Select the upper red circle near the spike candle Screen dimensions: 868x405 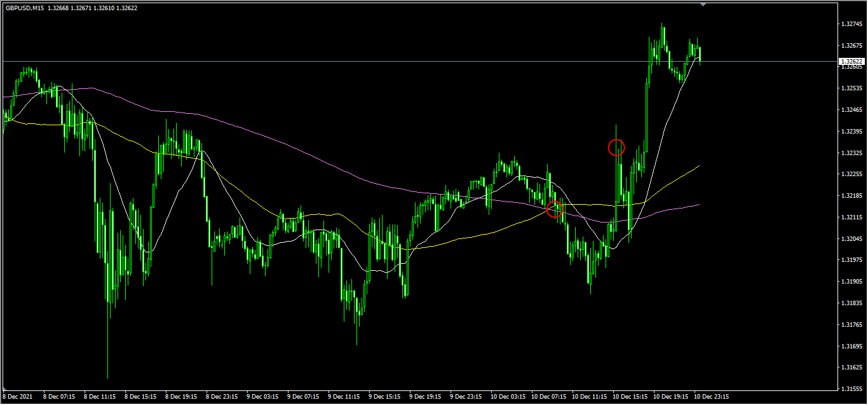pos(616,148)
